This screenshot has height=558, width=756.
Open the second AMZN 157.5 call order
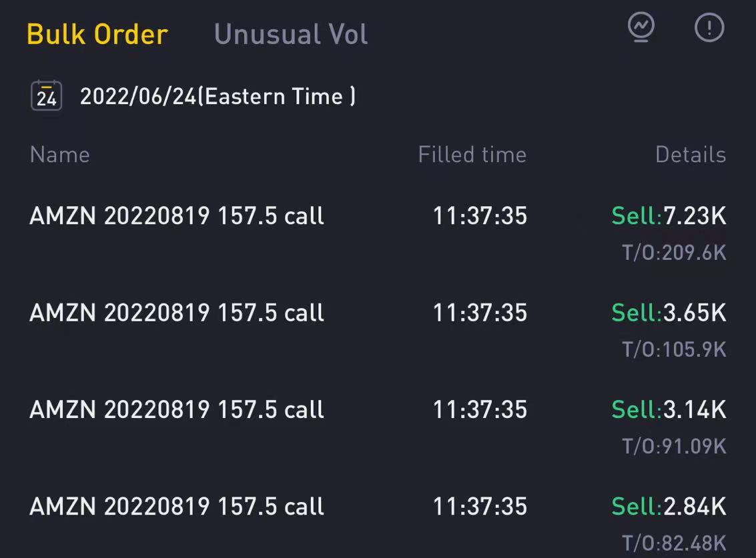[177, 313]
